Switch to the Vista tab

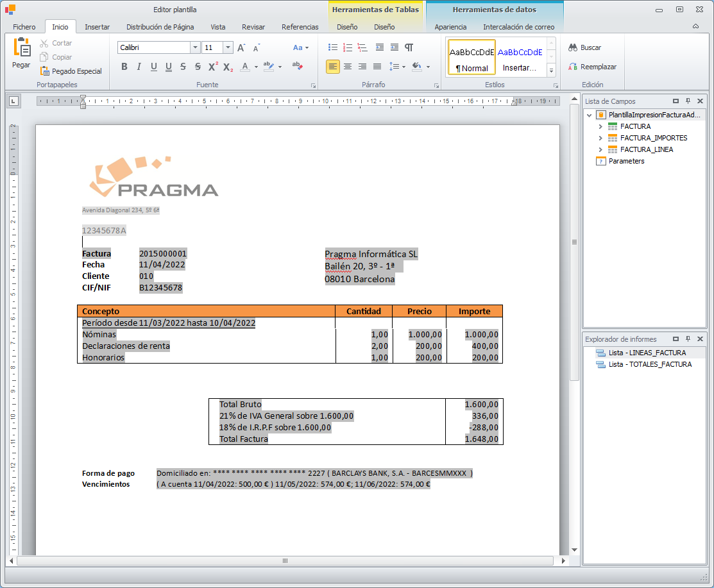tap(217, 27)
